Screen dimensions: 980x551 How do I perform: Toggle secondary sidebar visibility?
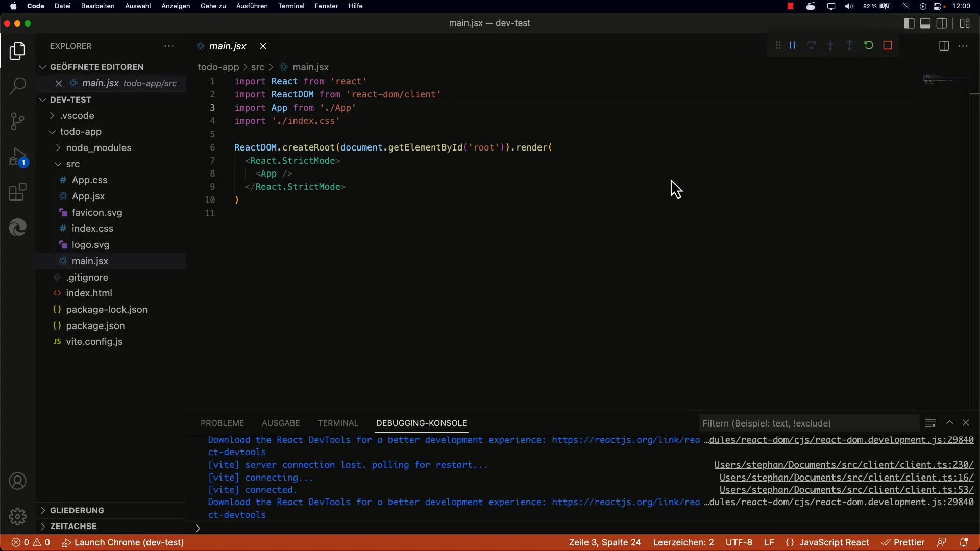[x=942, y=23]
